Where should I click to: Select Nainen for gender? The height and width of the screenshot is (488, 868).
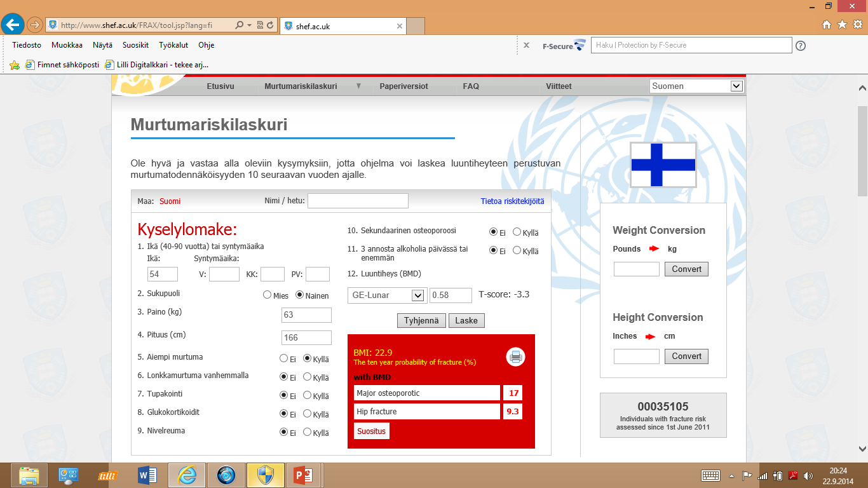click(x=300, y=295)
